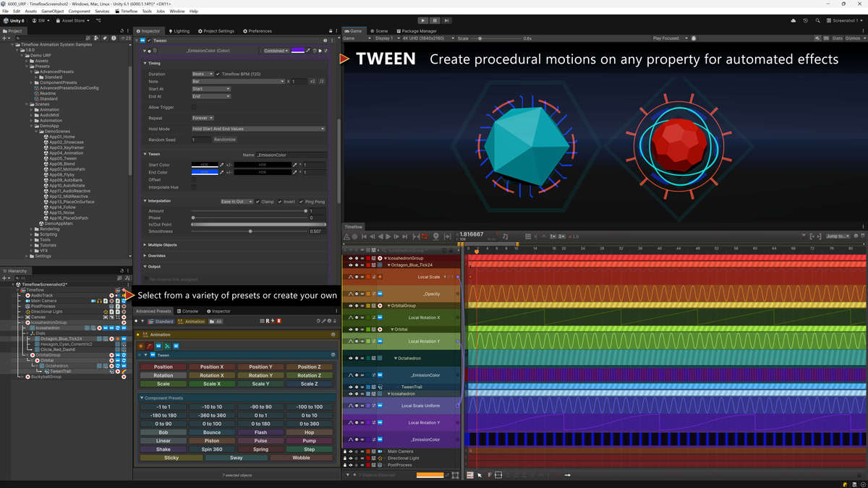Click the metronome icon at Timeflow toolbar start

[x=346, y=236]
